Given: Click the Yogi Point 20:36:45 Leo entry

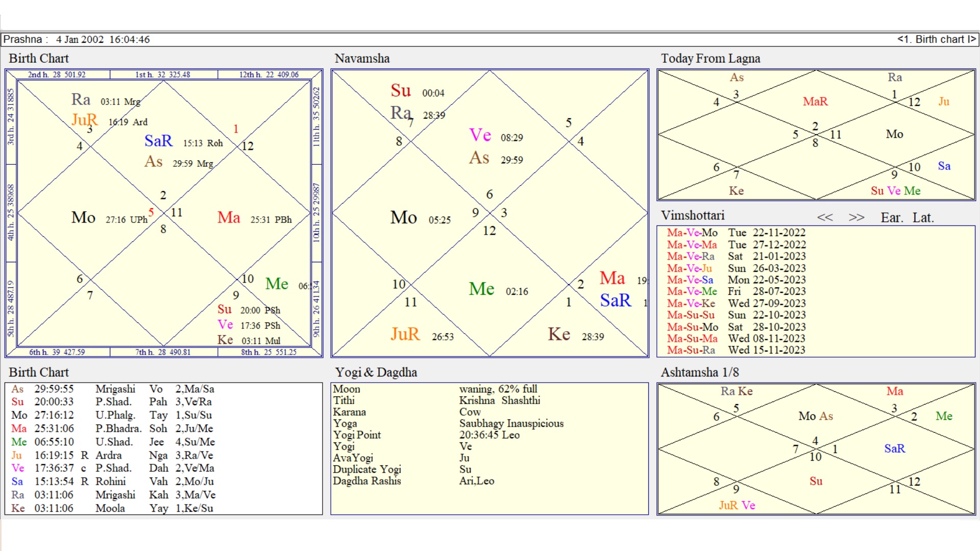Looking at the screenshot, I should pos(427,435).
